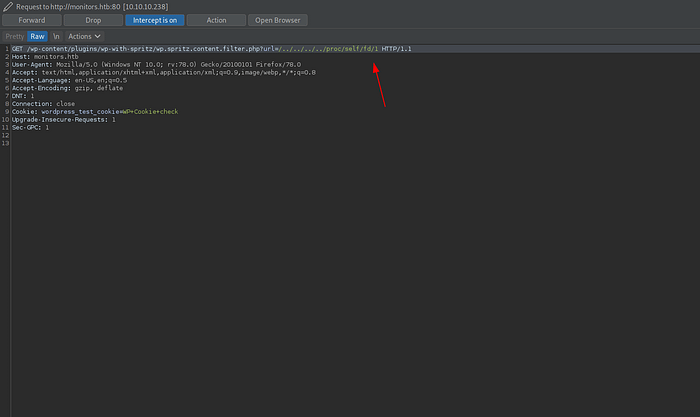Screen dimensions: 700x417
Task: Switch to the Pretty view tab
Action: point(15,36)
